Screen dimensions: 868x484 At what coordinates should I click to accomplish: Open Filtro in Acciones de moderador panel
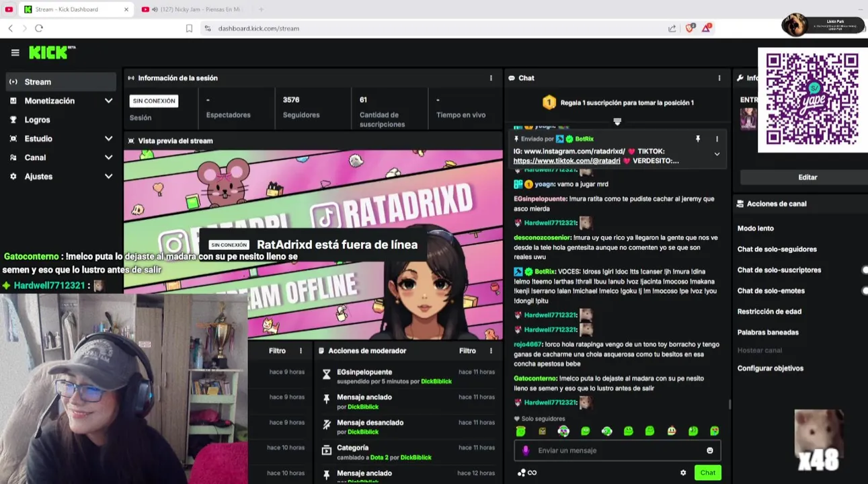(x=467, y=351)
